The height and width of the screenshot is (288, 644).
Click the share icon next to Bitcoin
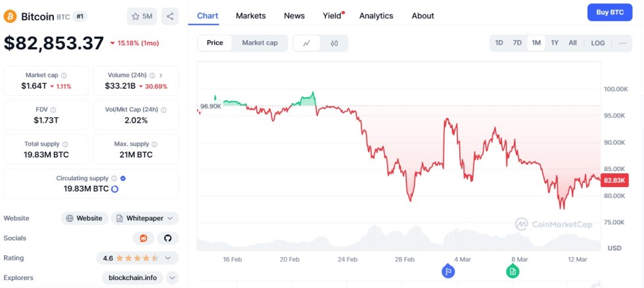click(x=170, y=16)
